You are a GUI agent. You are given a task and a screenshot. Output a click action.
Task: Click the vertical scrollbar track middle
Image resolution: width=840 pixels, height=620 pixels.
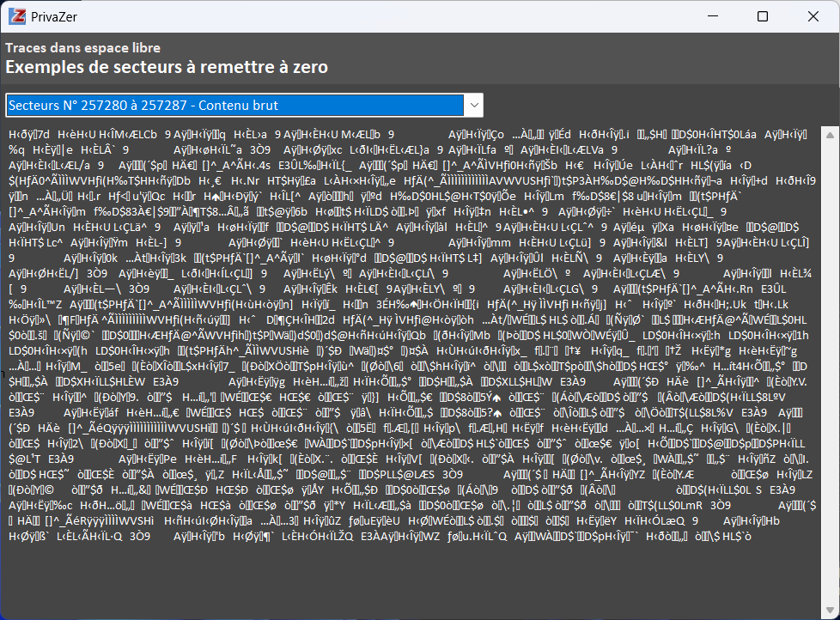(829, 369)
